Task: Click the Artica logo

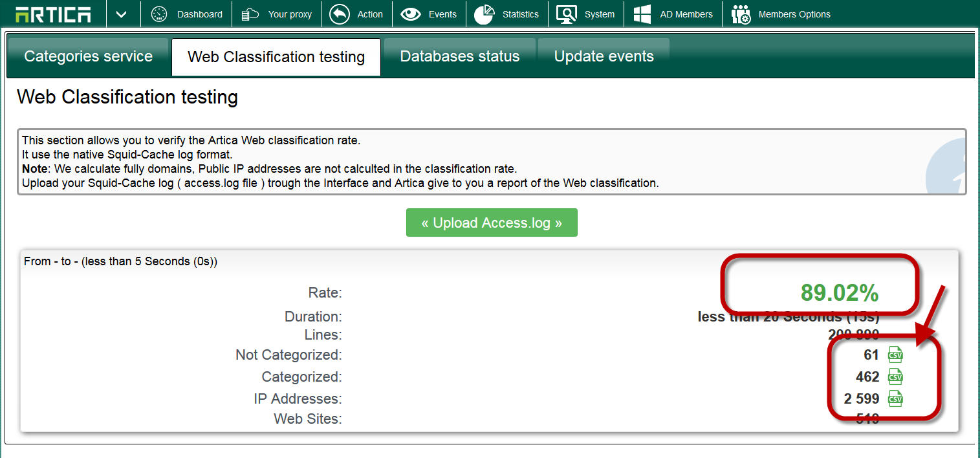Action: tap(53, 14)
